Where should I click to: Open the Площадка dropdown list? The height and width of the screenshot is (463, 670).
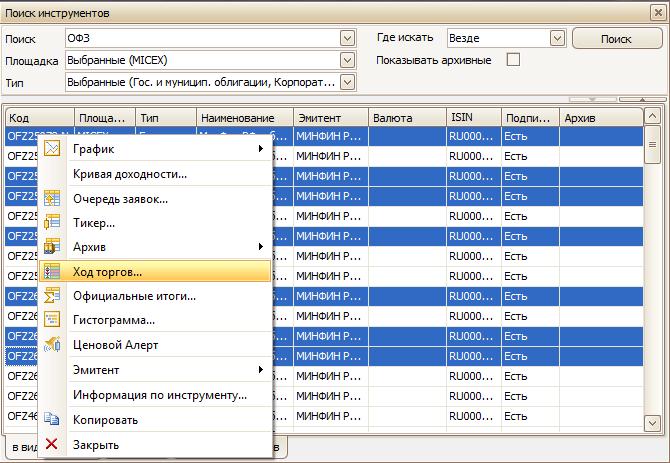[x=347, y=60]
